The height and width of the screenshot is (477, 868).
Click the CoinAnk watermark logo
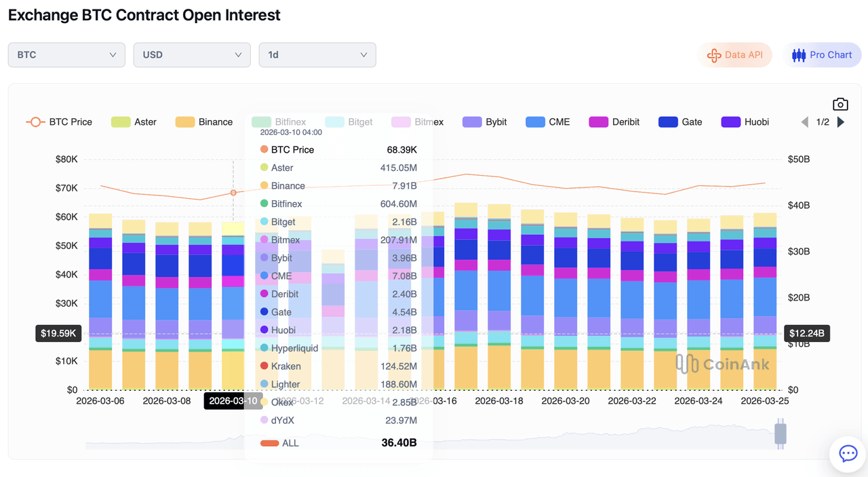[x=723, y=364]
